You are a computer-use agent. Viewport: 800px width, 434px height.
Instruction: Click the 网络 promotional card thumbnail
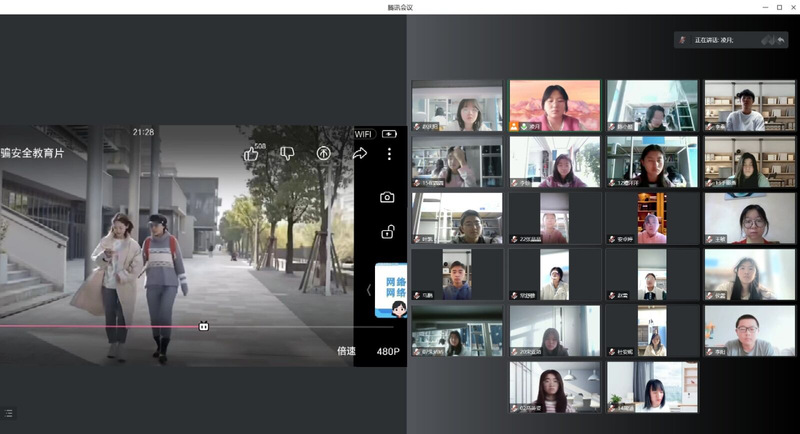coord(391,290)
